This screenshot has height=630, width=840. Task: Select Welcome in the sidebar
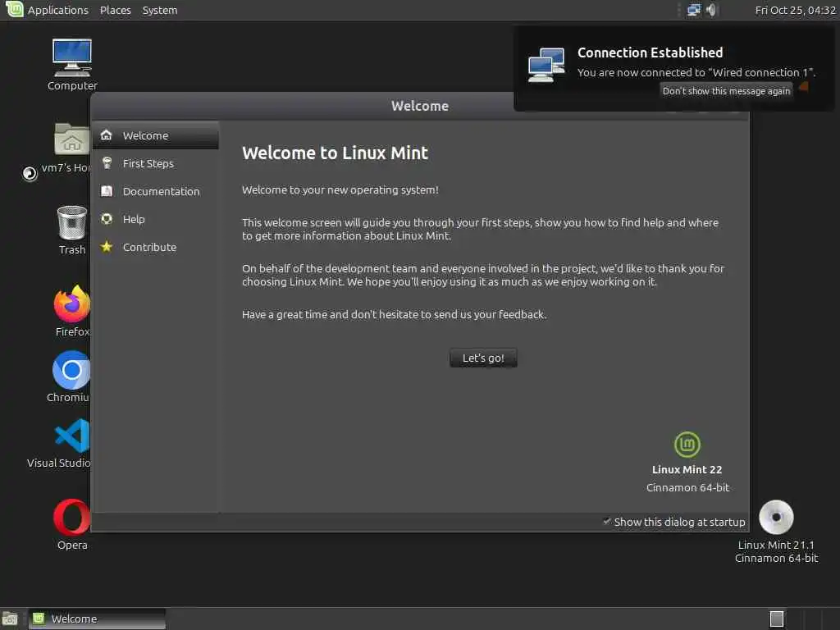click(x=155, y=135)
